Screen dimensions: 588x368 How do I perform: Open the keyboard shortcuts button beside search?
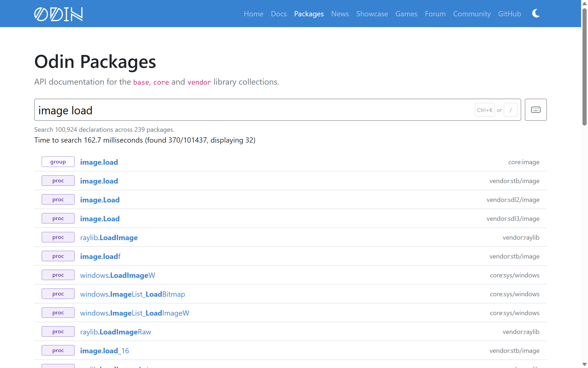click(536, 110)
